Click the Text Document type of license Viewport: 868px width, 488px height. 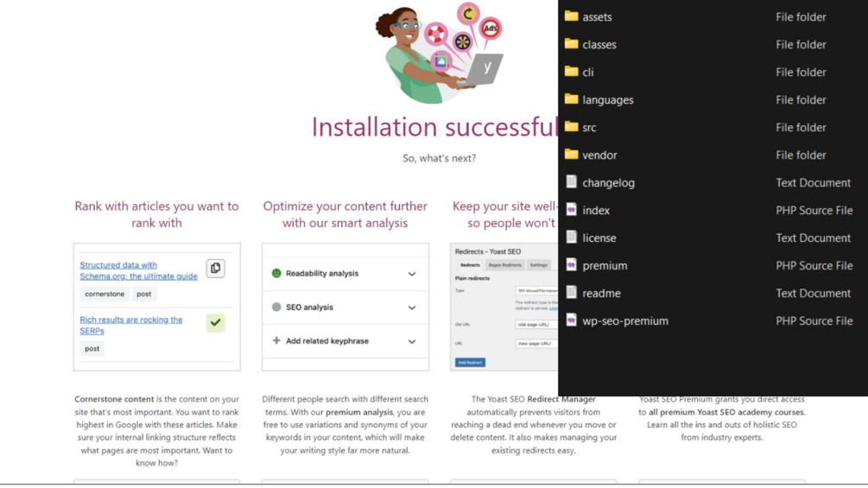(813, 238)
